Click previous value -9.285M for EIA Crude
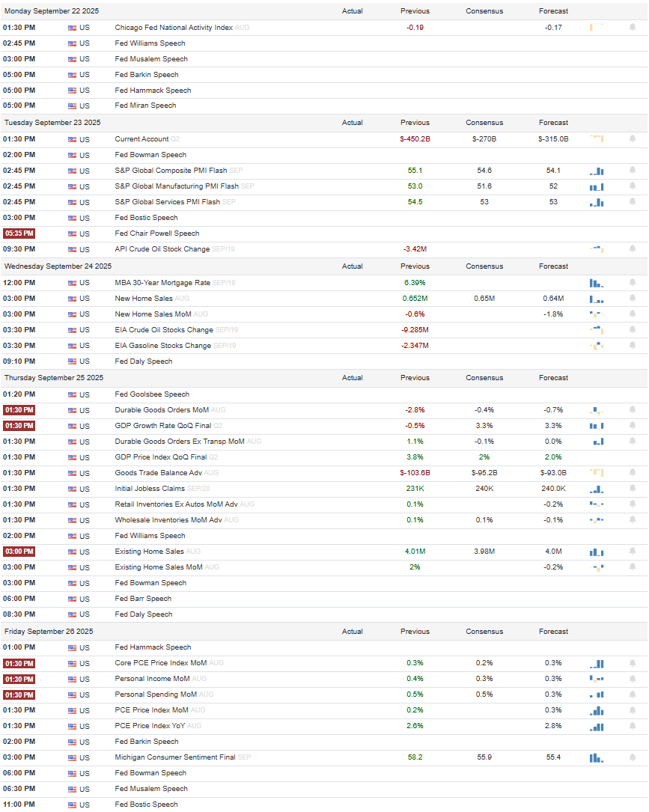This screenshot has height=812, width=649. [x=415, y=330]
